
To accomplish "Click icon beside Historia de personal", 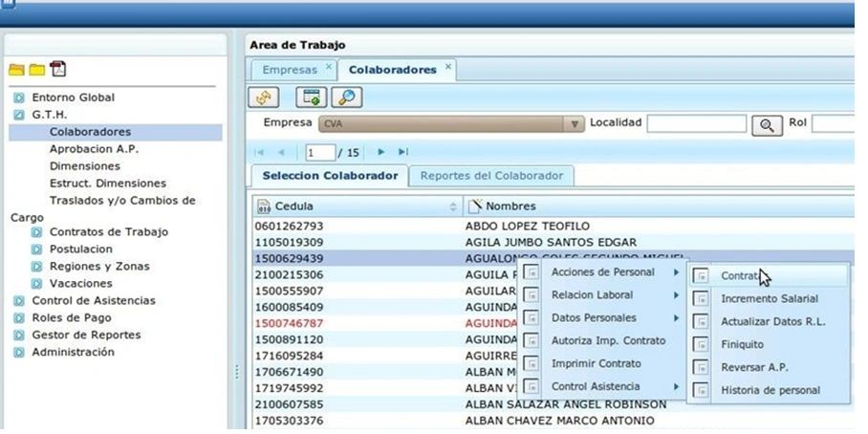I will pos(701,390).
